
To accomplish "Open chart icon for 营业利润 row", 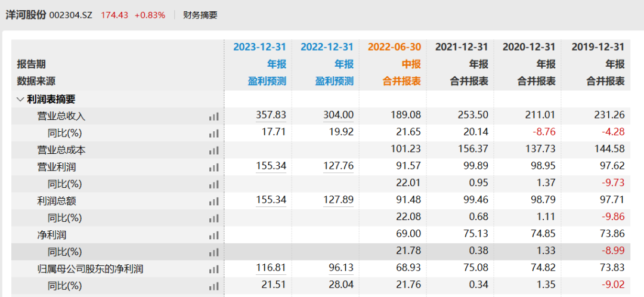I will (x=213, y=168).
